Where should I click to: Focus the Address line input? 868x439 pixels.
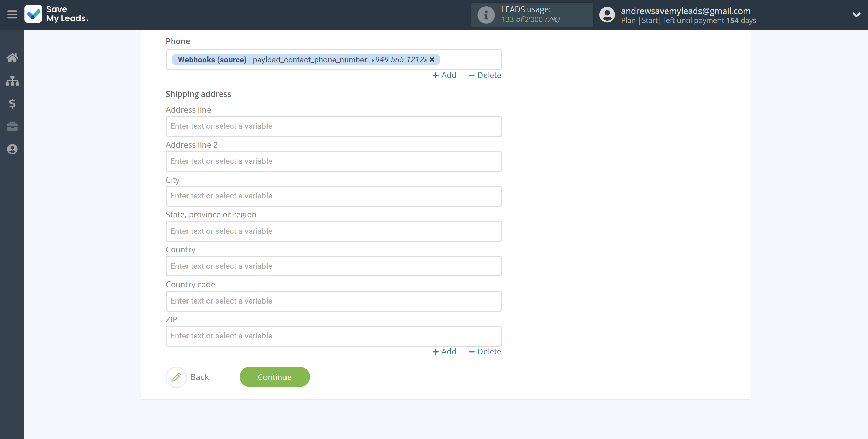[x=334, y=126]
